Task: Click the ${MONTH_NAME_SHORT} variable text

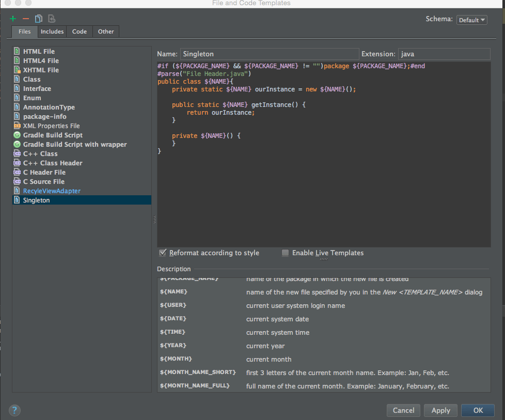Action: (x=198, y=372)
